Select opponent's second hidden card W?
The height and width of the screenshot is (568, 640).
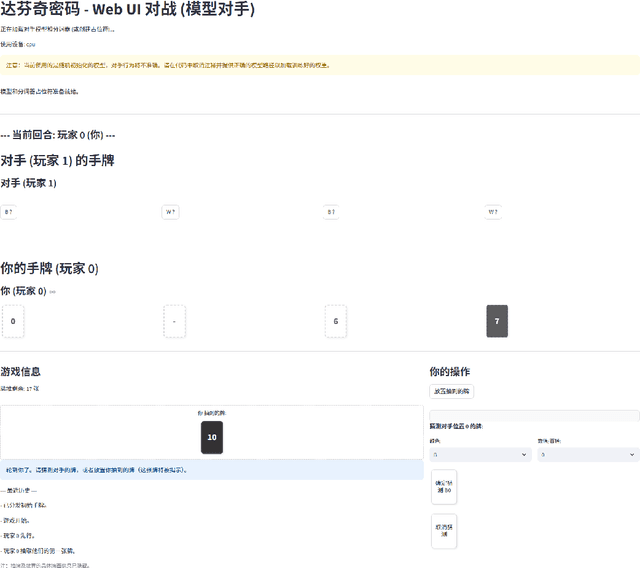click(x=171, y=212)
